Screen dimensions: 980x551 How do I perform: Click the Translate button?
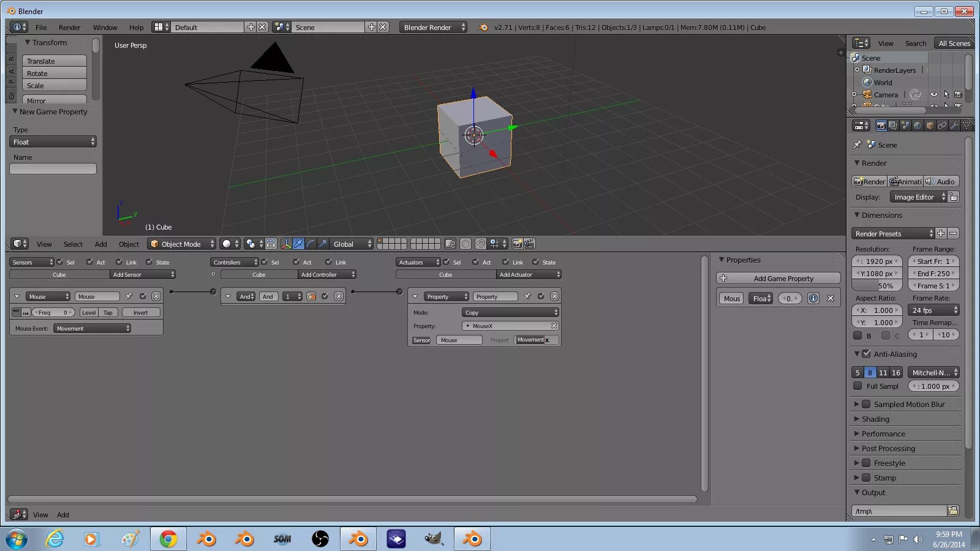click(55, 61)
